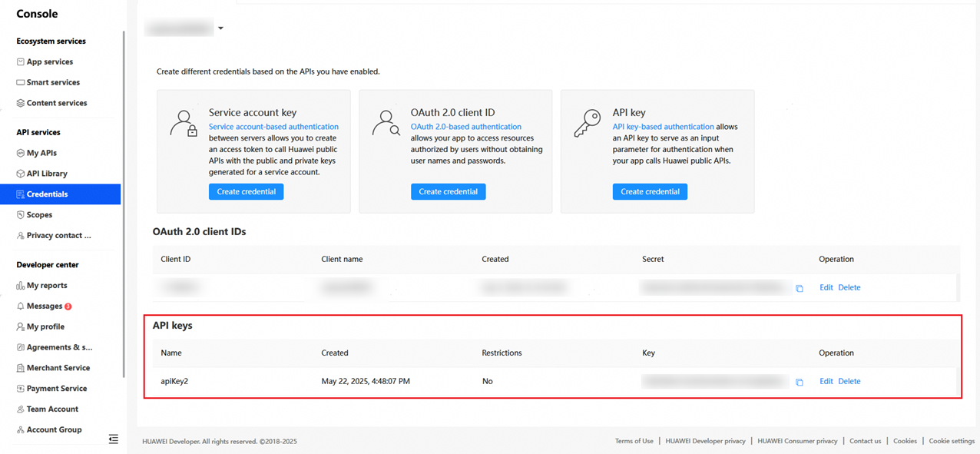Copy the apiKey2 key value

pos(800,383)
